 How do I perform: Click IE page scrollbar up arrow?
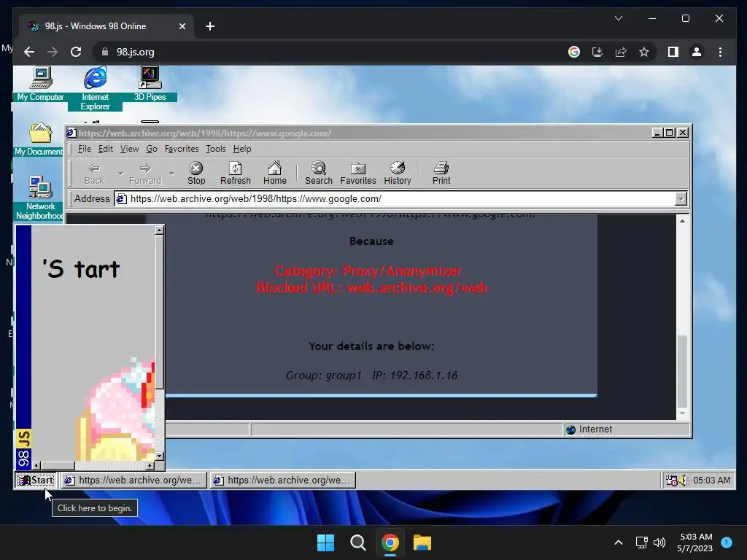[x=682, y=220]
